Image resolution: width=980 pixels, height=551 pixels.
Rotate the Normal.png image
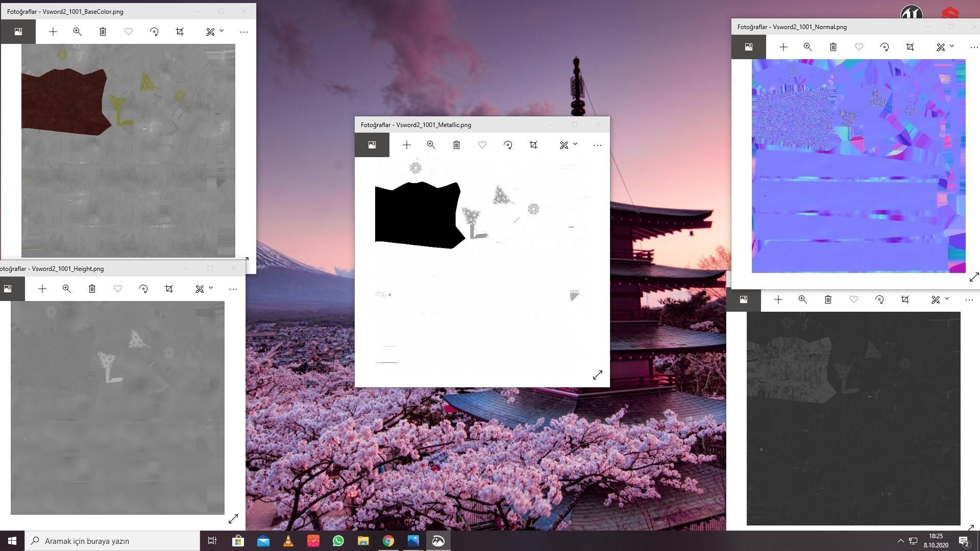885,47
